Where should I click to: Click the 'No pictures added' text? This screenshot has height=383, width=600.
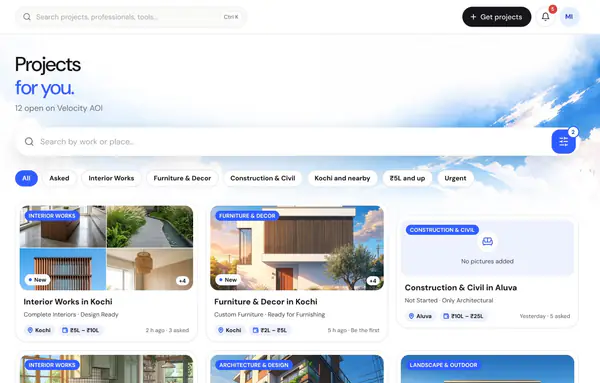tap(488, 261)
